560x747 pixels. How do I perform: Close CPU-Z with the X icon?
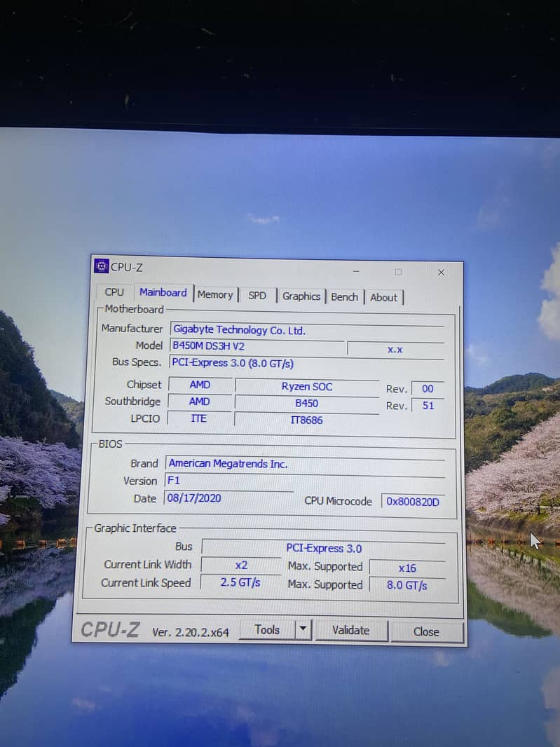pos(441,273)
